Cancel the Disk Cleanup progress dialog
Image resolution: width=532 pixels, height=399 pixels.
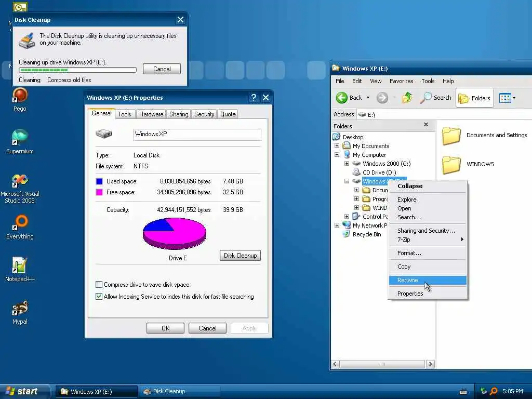[162, 69]
